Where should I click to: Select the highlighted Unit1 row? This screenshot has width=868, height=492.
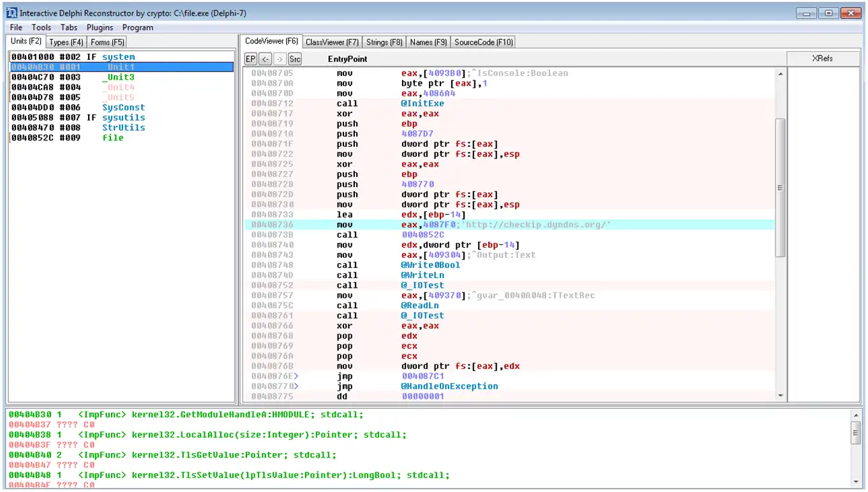[x=122, y=67]
